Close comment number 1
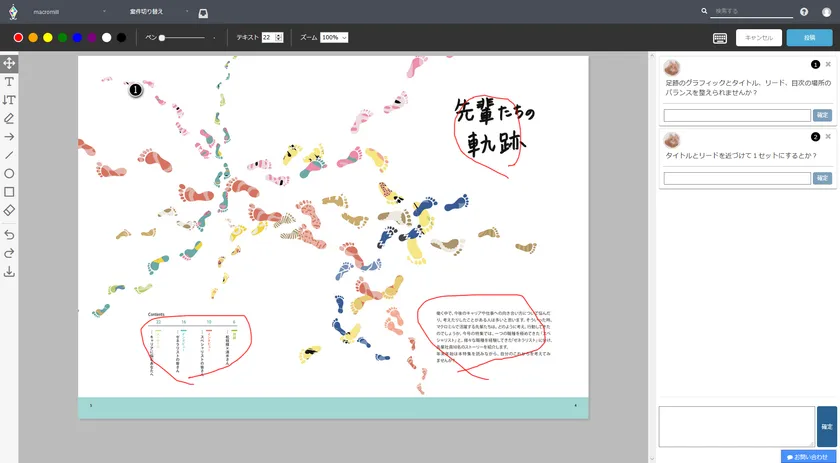Viewport: 840px width, 463px height. click(x=828, y=64)
